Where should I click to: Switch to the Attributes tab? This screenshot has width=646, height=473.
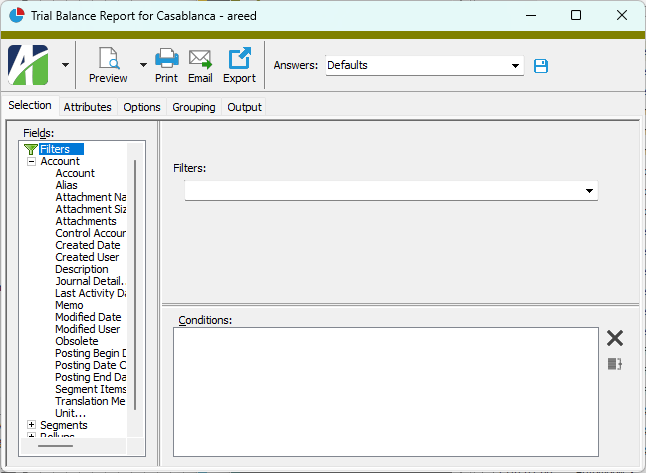click(87, 107)
